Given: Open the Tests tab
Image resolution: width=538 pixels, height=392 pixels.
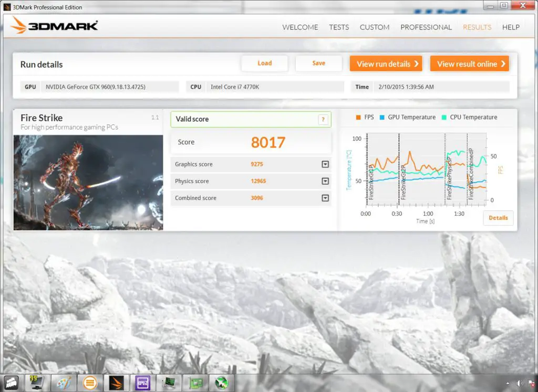Looking at the screenshot, I should (x=339, y=27).
